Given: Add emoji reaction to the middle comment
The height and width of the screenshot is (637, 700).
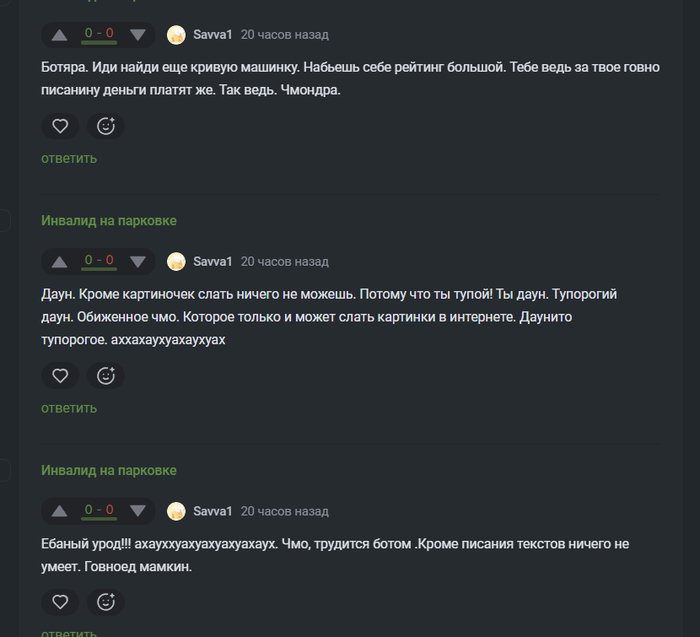Looking at the screenshot, I should pyautogui.click(x=105, y=376).
